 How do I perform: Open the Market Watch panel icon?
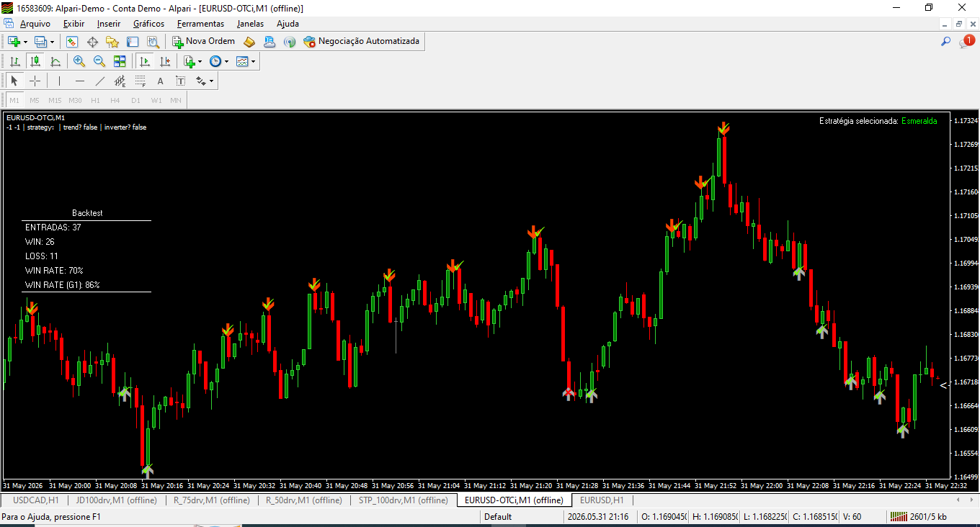coord(72,42)
